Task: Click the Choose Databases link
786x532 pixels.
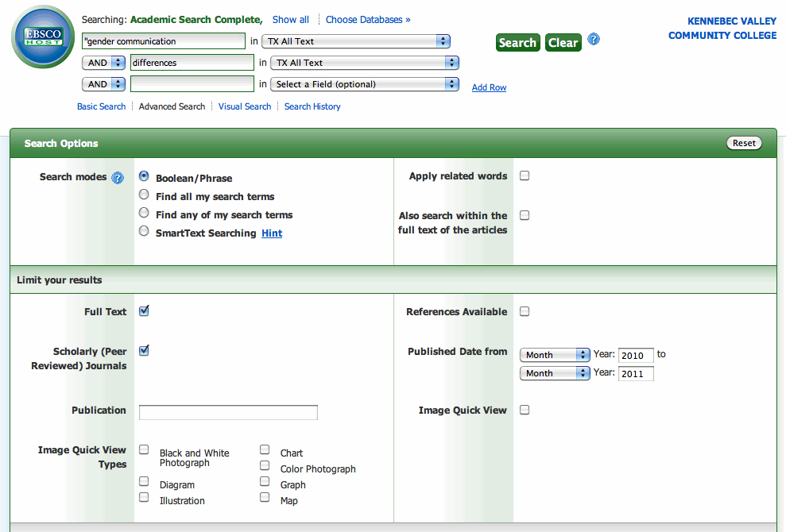Action: 368,20
